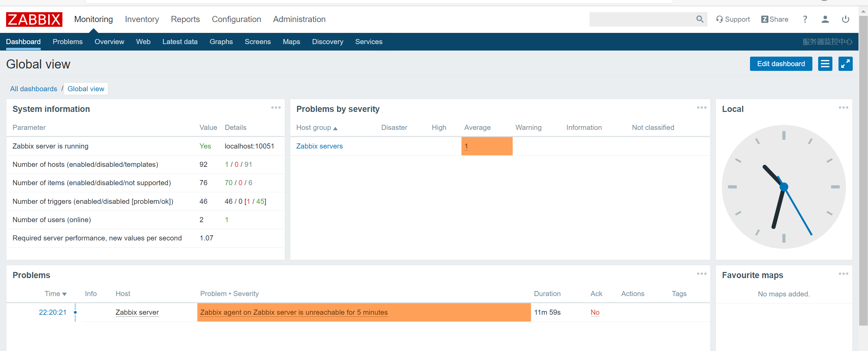Click the 70 / 0 / 6 items details

[x=239, y=183]
